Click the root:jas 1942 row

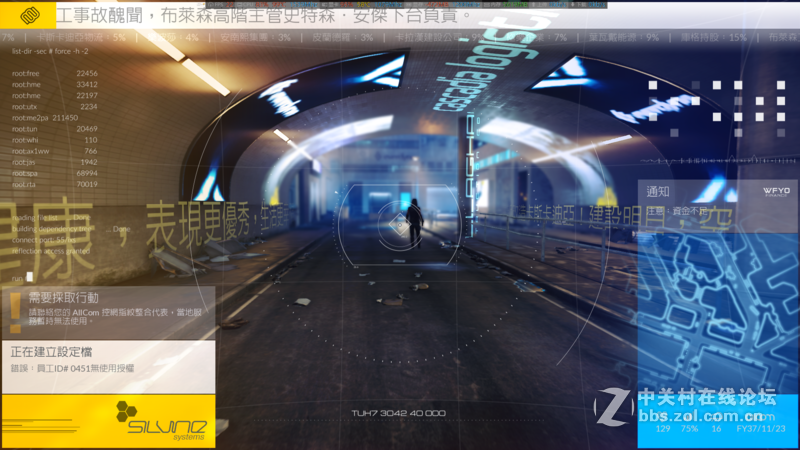click(x=55, y=162)
